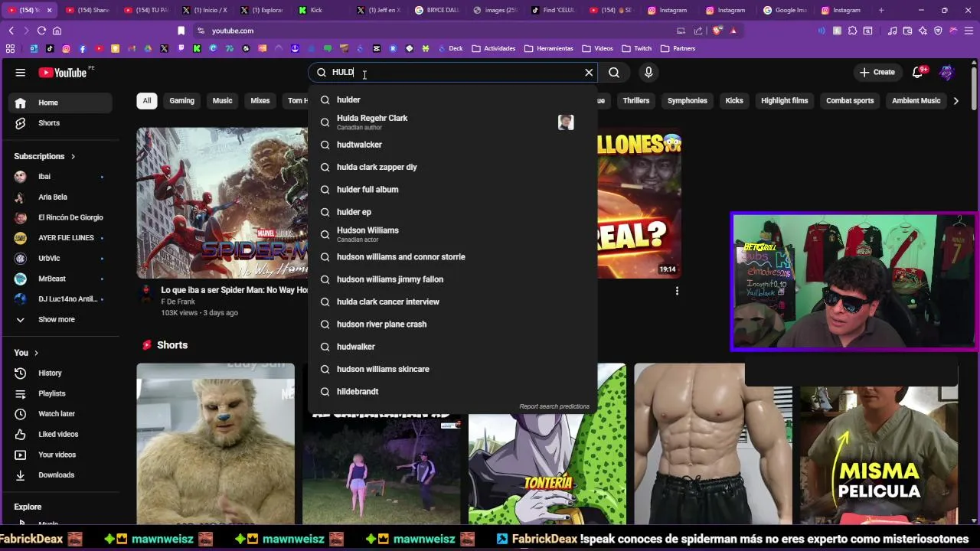Open Liked videos

coord(61,435)
